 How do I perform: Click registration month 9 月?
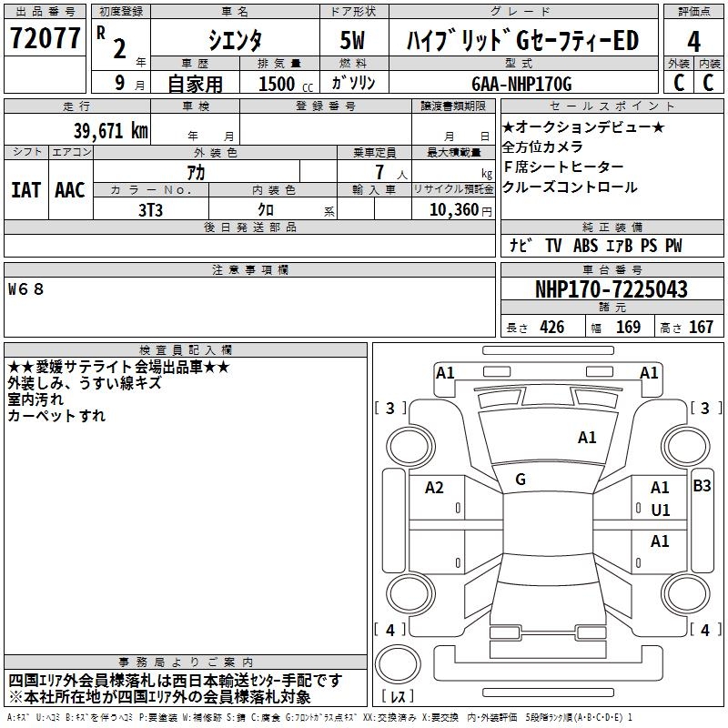(129, 83)
